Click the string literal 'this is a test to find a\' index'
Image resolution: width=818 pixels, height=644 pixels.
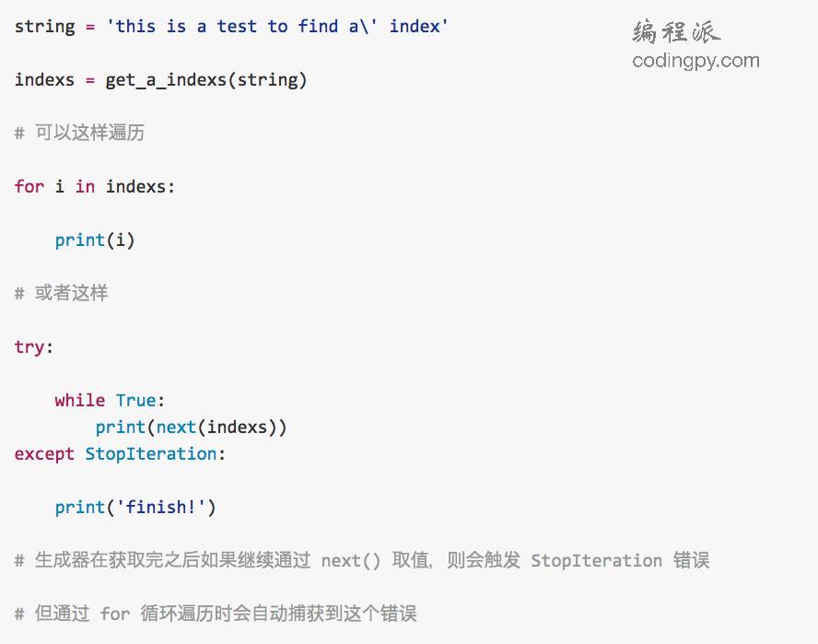[276, 26]
